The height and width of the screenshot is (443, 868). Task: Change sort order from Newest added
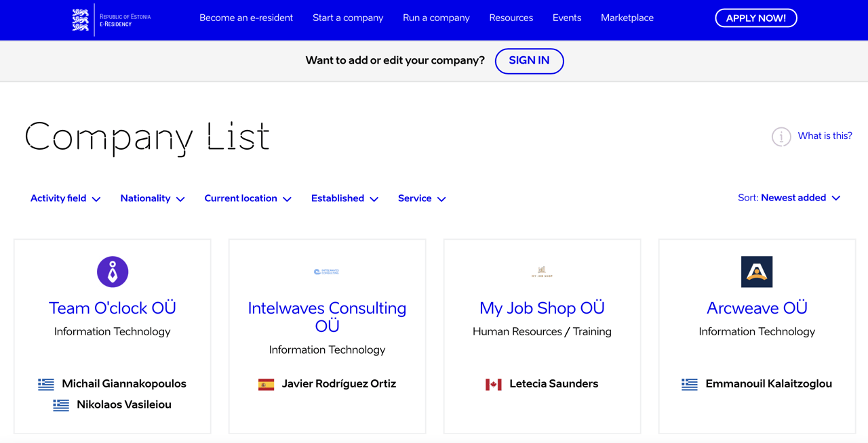pyautogui.click(x=789, y=198)
